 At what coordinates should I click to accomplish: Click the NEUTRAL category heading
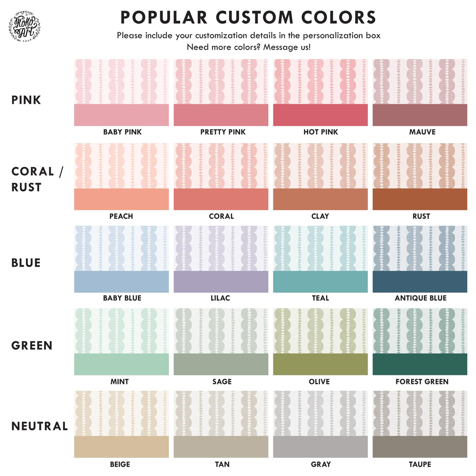point(40,426)
